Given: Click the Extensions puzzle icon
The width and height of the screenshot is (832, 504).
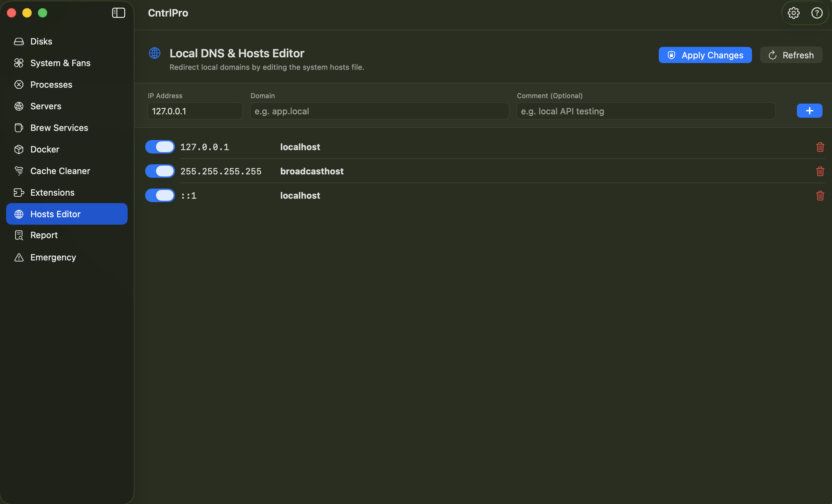Looking at the screenshot, I should pos(19,193).
